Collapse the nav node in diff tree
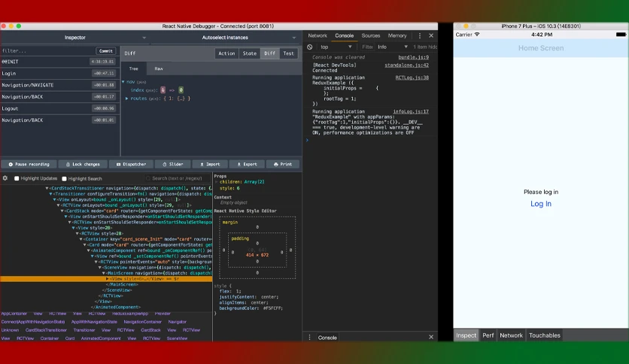This screenshot has height=364, width=629. coord(123,82)
